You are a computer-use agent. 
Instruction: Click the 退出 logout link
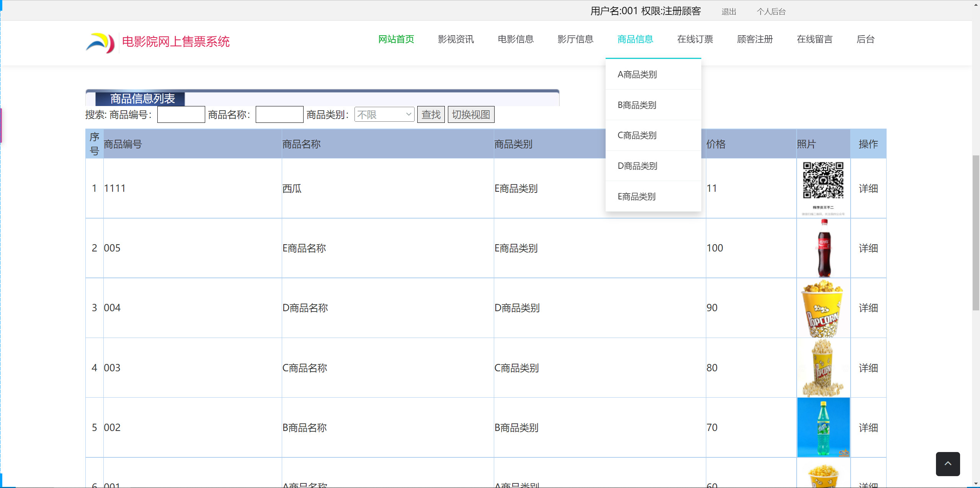pyautogui.click(x=728, y=12)
